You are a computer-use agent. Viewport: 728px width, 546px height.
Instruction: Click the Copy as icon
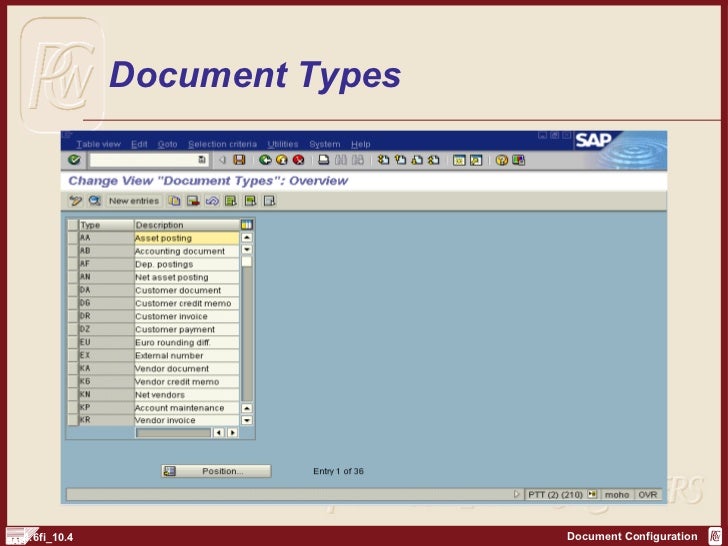(174, 201)
